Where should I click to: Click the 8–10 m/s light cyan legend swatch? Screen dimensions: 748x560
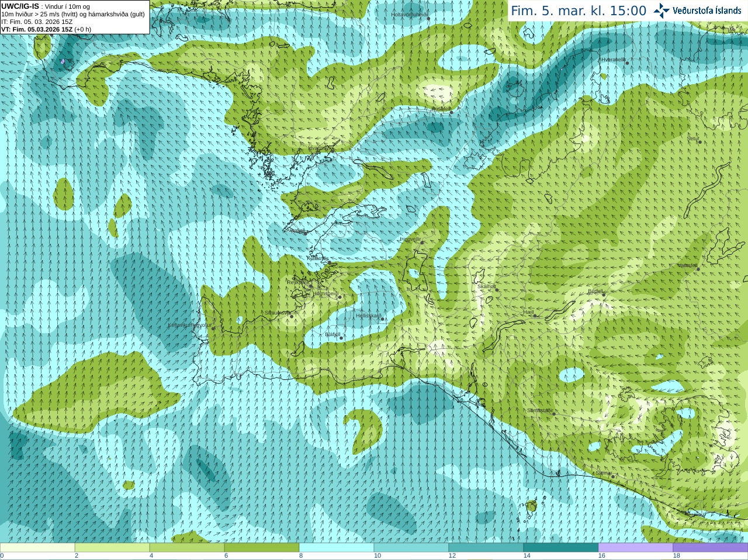click(337, 548)
